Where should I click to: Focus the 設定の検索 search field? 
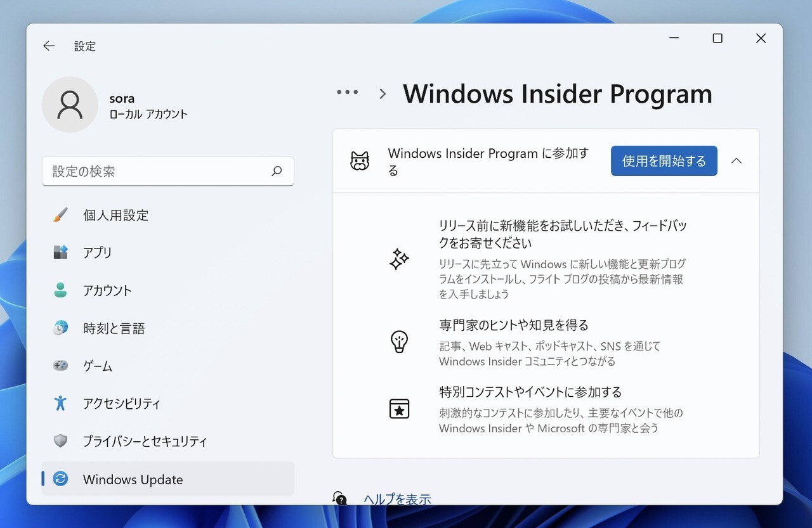pyautogui.click(x=168, y=171)
